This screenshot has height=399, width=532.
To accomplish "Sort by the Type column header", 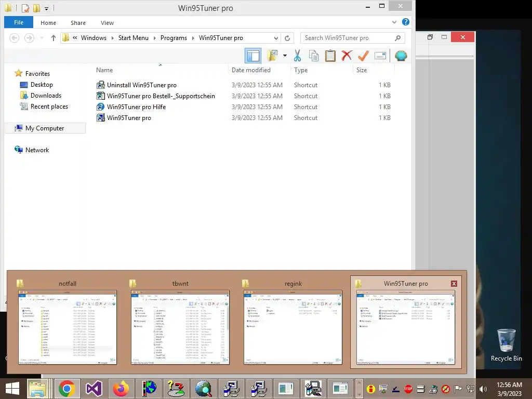I will 301,70.
